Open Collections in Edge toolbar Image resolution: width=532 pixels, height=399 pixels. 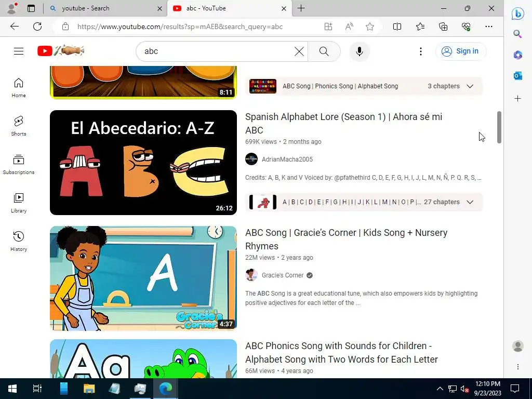tap(443, 26)
